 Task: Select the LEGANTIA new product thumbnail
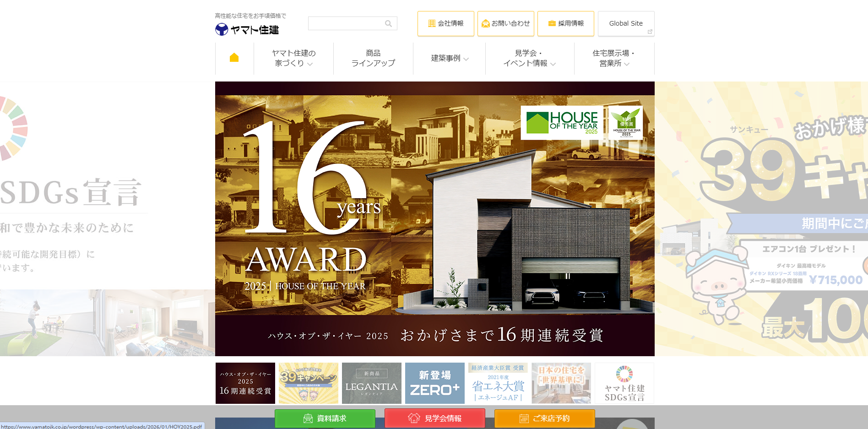[372, 383]
